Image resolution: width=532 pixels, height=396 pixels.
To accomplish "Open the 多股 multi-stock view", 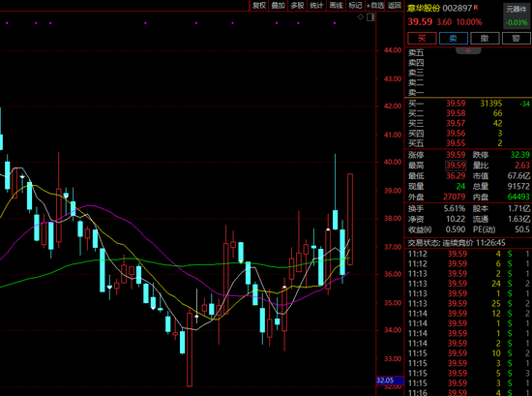I will coord(298,5).
